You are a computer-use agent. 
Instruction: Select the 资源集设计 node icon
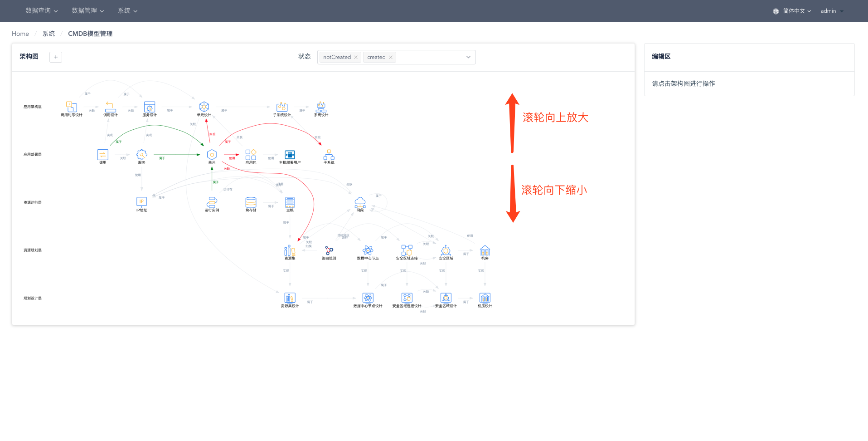point(290,298)
